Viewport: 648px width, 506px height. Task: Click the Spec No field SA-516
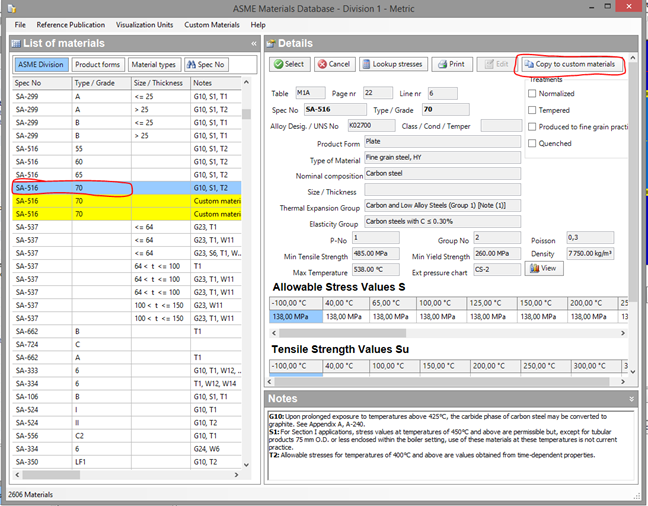tap(335, 110)
